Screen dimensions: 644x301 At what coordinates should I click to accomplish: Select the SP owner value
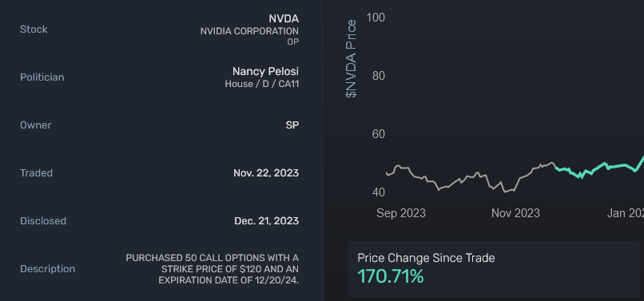click(292, 125)
